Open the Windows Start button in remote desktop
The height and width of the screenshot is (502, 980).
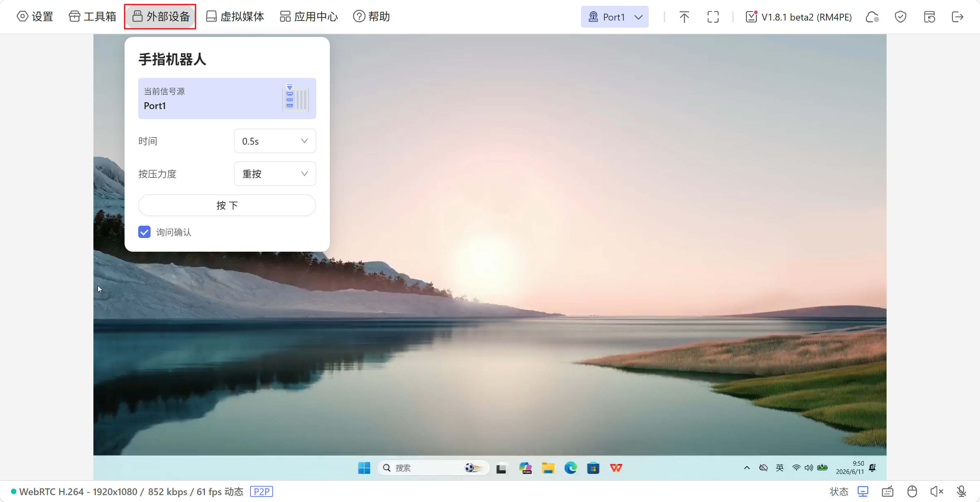tap(364, 468)
